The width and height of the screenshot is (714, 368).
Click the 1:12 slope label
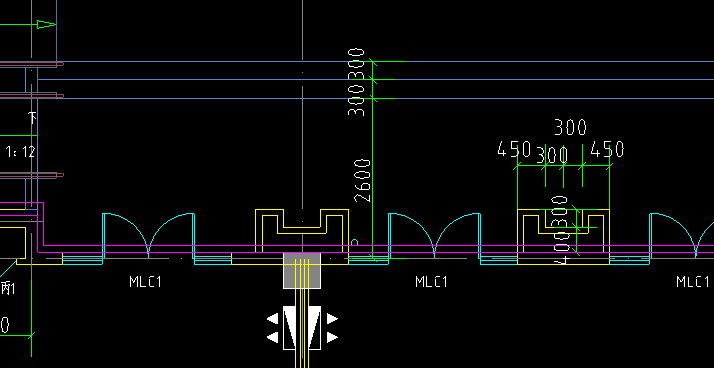tap(20, 152)
